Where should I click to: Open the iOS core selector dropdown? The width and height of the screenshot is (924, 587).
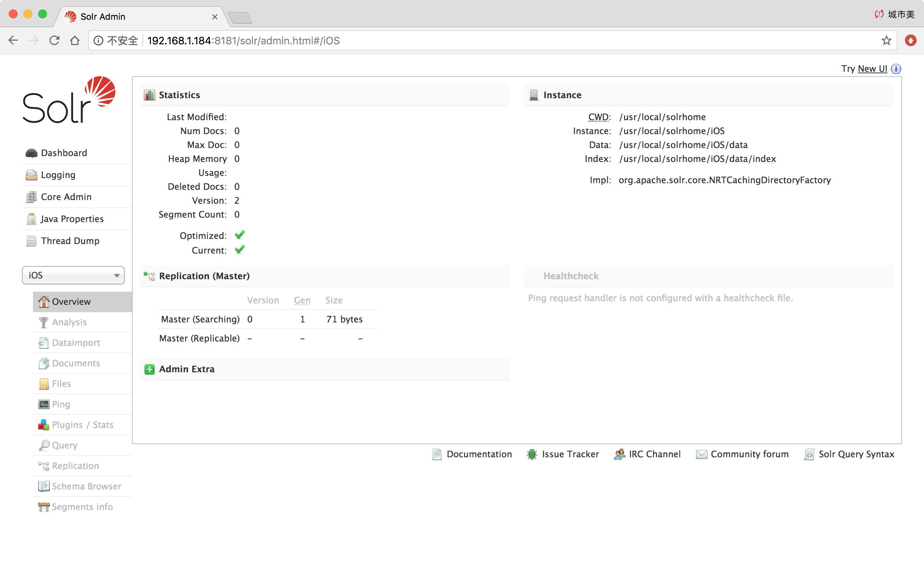click(73, 275)
